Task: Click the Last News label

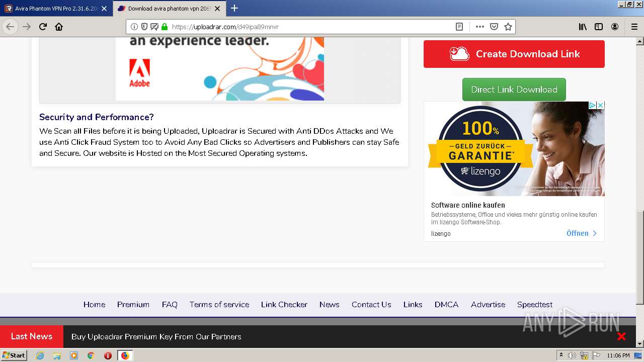Action: pos(32,336)
